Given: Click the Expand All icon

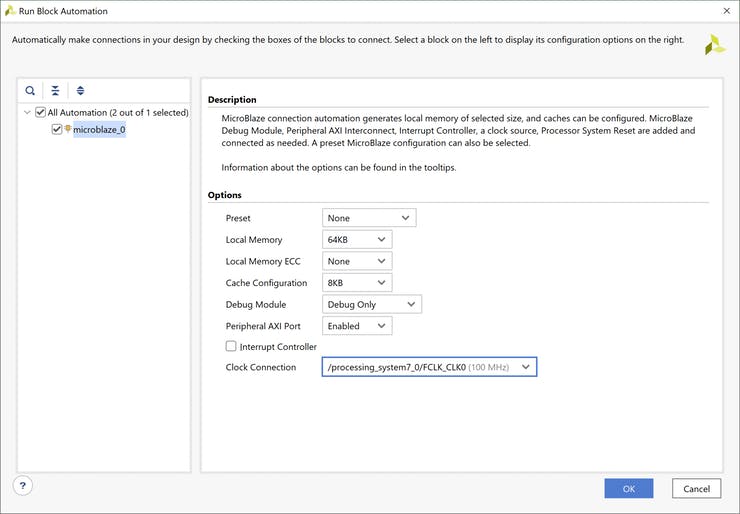Looking at the screenshot, I should (x=80, y=91).
